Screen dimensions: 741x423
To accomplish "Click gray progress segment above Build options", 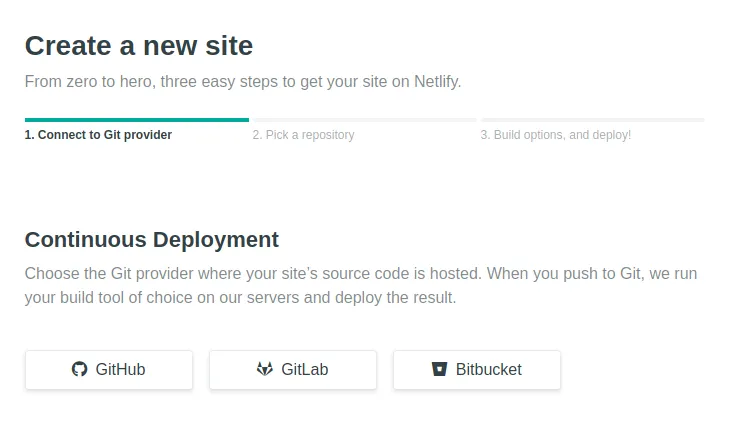I will point(592,120).
